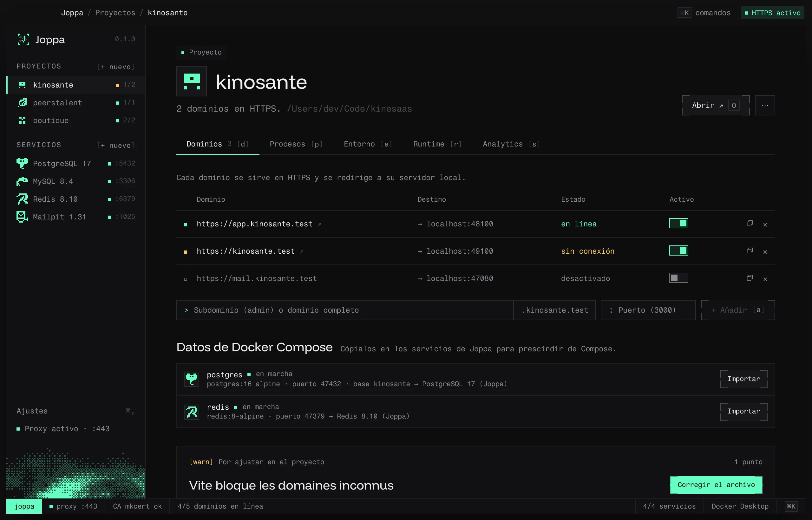Open the peerstalent project icon
This screenshot has height=520, width=812.
(x=22, y=103)
